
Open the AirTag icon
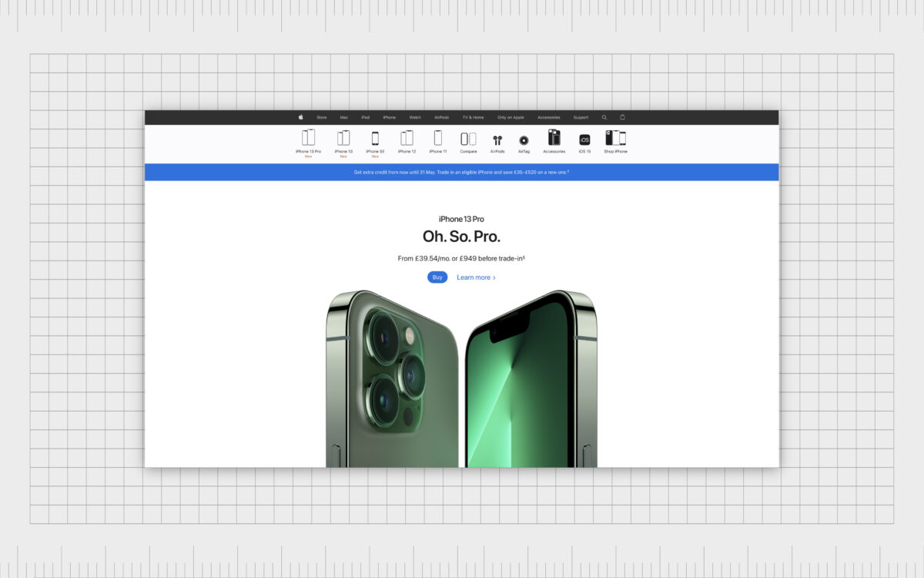click(524, 140)
